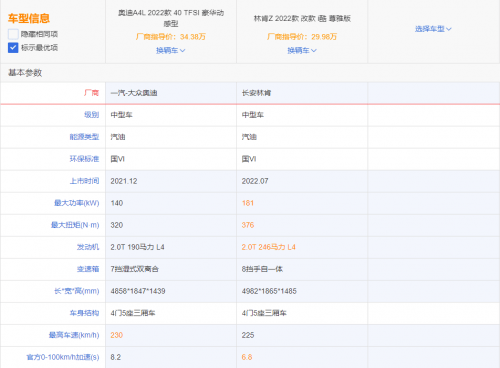Click the 最大功率(kW) label
500x368 pixels.
tap(77, 203)
